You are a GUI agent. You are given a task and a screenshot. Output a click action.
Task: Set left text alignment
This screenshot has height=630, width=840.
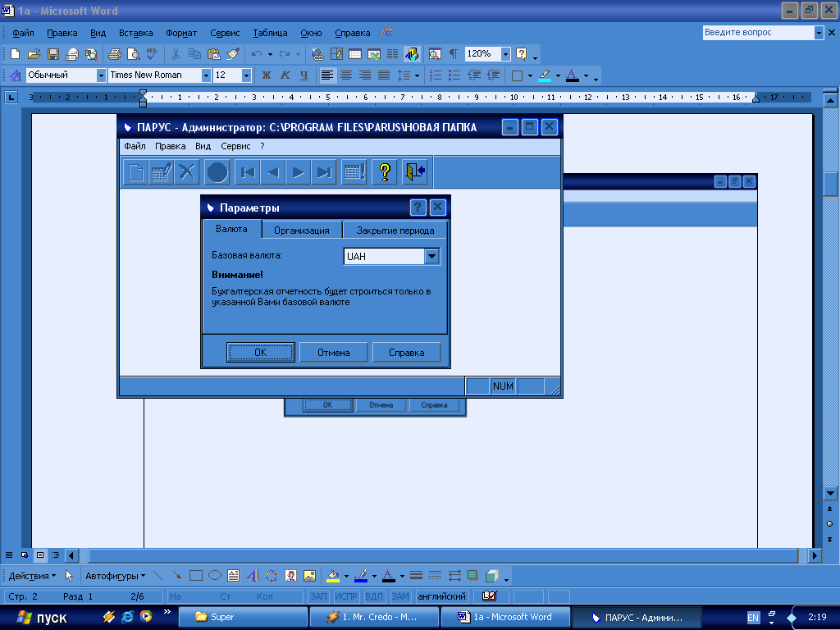coord(326,75)
